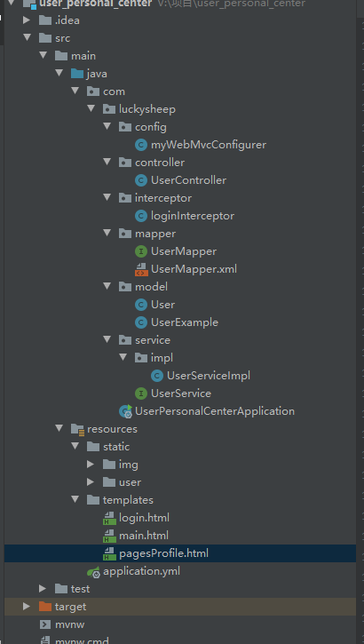
Task: Collapse the templates folder arrow
Action: click(75, 499)
